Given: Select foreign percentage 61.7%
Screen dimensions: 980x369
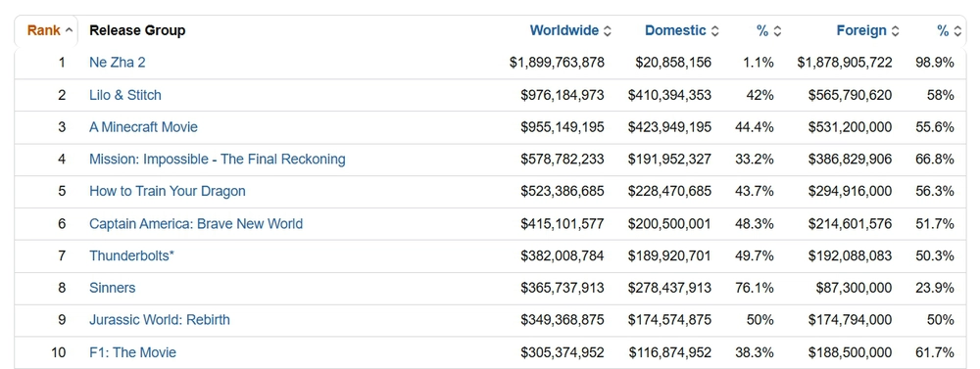Looking at the screenshot, I should (935, 352).
